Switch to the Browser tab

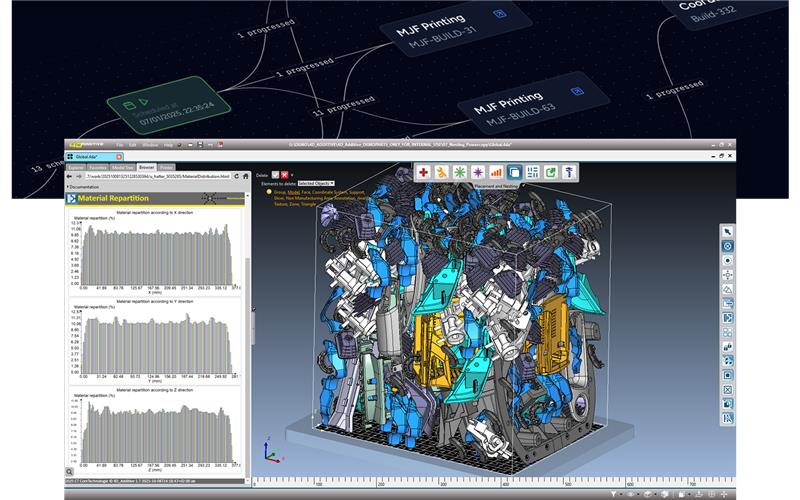(x=146, y=167)
